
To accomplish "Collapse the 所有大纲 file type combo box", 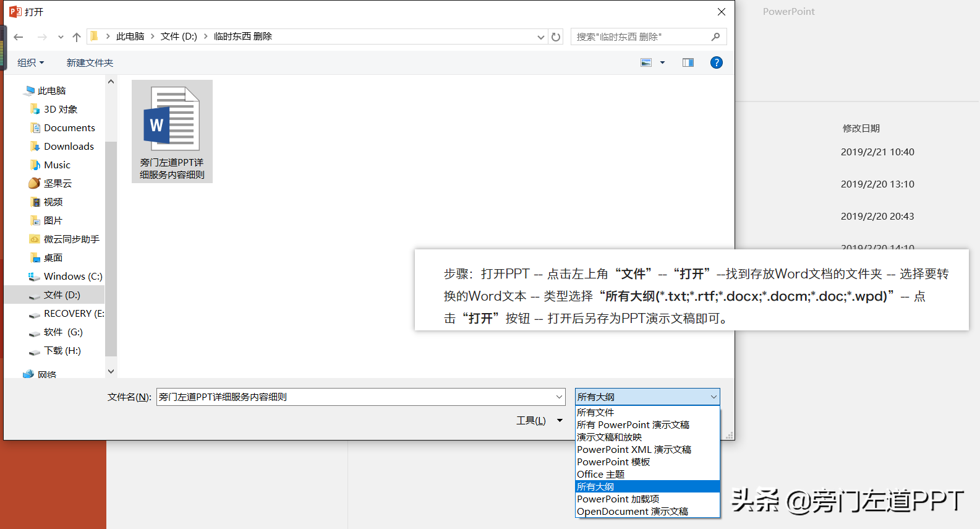I will point(647,397).
